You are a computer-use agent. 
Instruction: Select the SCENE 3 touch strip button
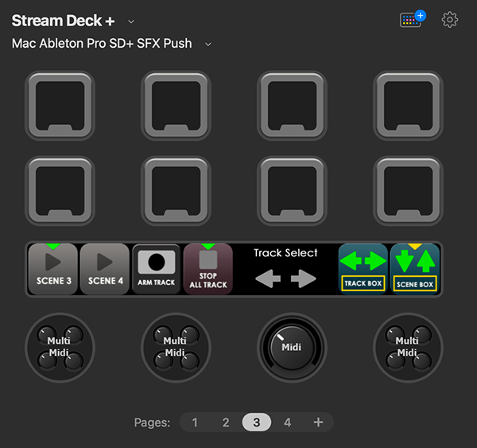[x=53, y=269]
